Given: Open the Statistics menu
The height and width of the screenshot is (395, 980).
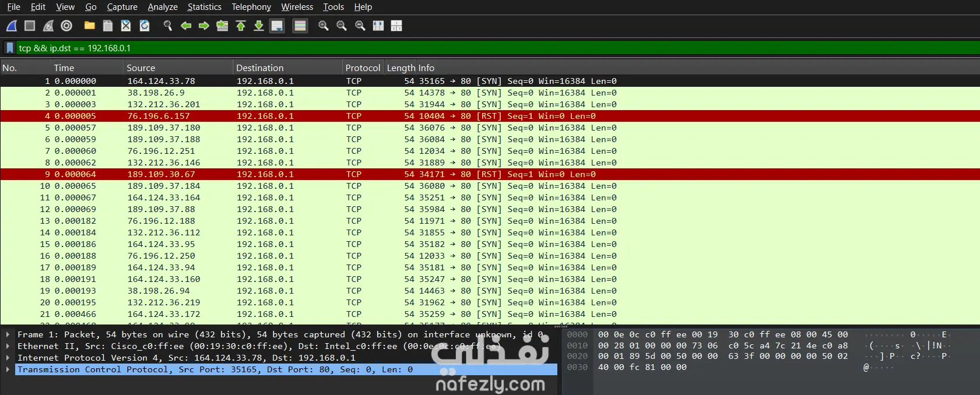Looking at the screenshot, I should tap(205, 7).
